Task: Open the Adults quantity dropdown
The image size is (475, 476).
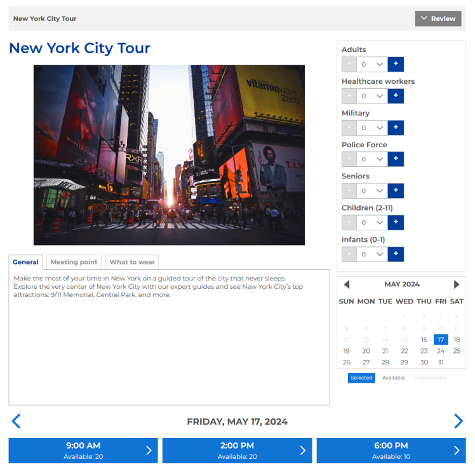Action: click(x=371, y=64)
